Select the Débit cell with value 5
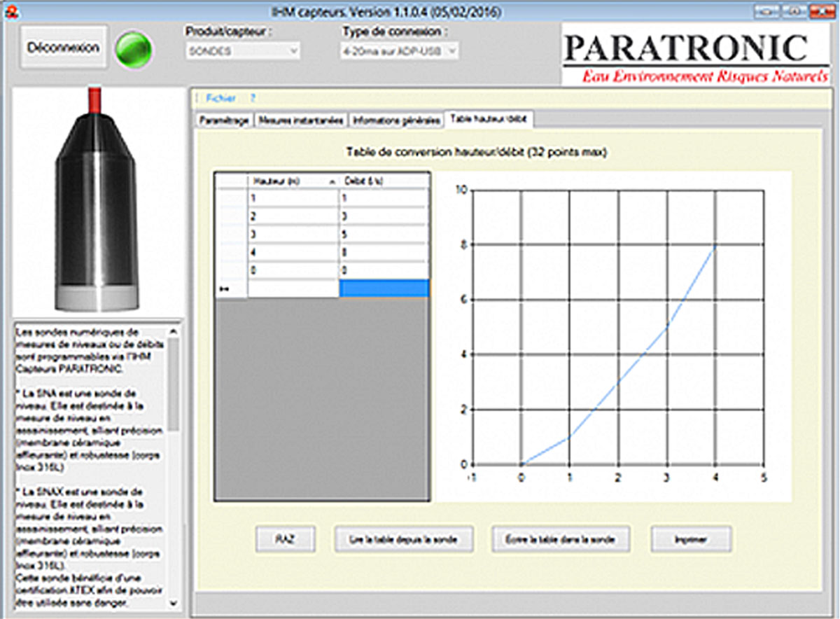This screenshot has height=619, width=840. point(384,234)
